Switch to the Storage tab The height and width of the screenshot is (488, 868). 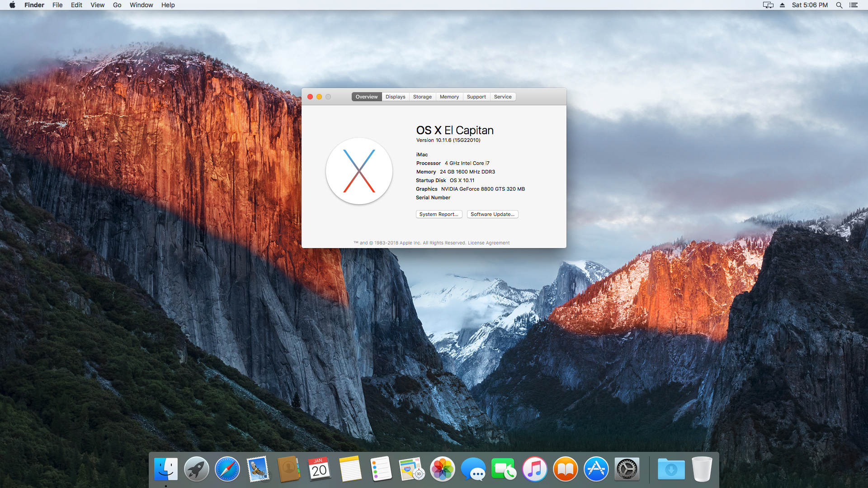pyautogui.click(x=422, y=97)
